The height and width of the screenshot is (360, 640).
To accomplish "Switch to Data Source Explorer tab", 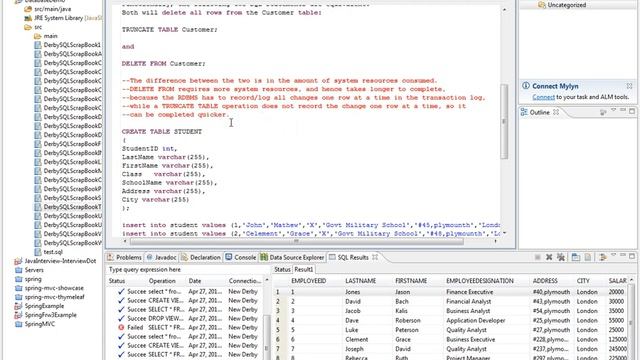I will tap(292, 257).
